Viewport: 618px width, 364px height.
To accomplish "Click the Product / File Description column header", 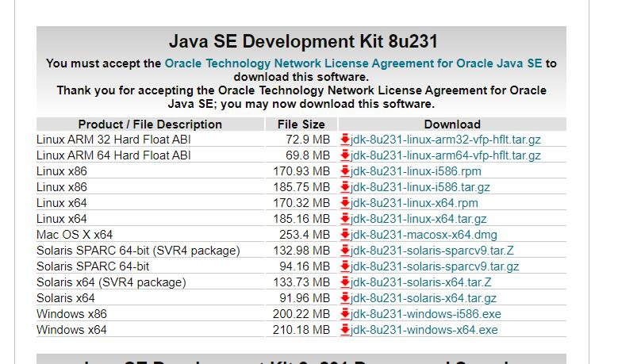I will [x=150, y=124].
